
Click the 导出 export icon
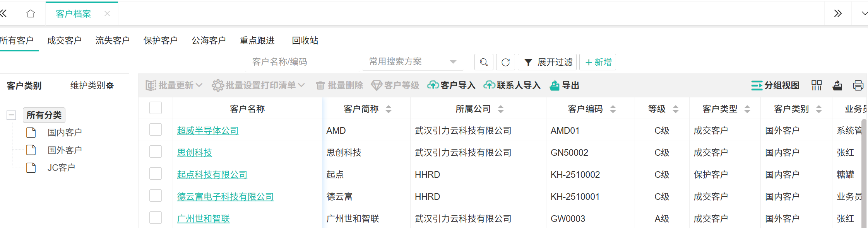click(554, 85)
